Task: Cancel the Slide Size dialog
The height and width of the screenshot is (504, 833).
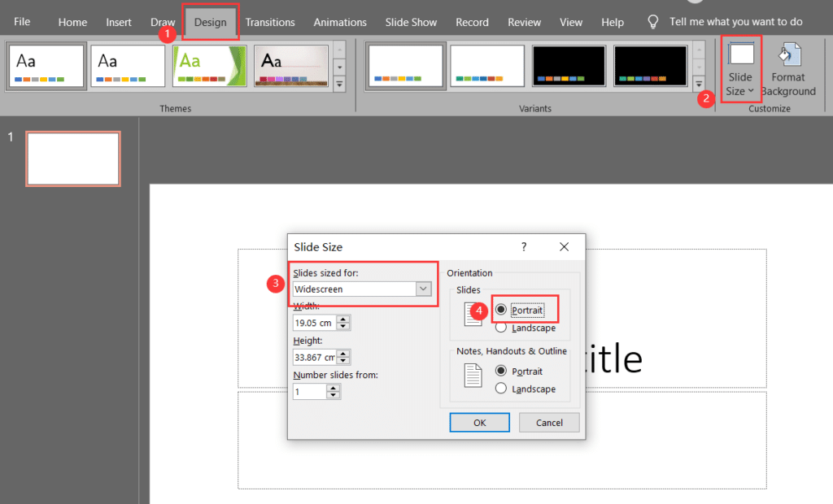Action: tap(549, 422)
